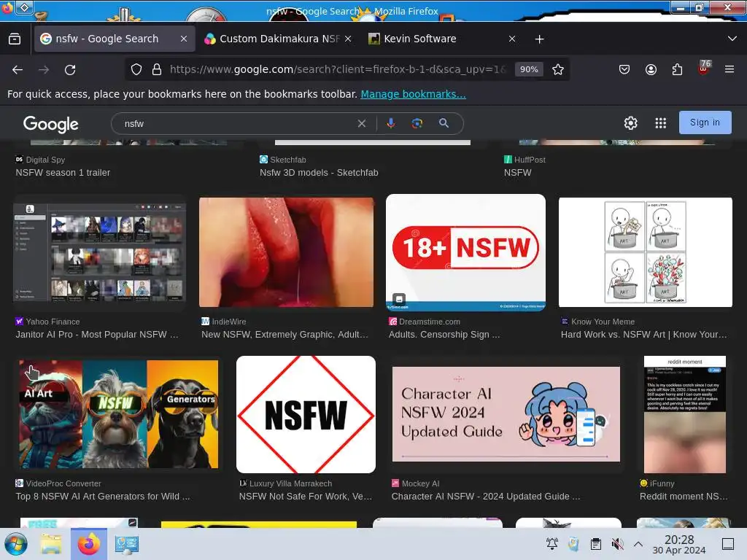Click the Luxury Villa Marrakech source label
747x560 pixels.
click(x=290, y=483)
